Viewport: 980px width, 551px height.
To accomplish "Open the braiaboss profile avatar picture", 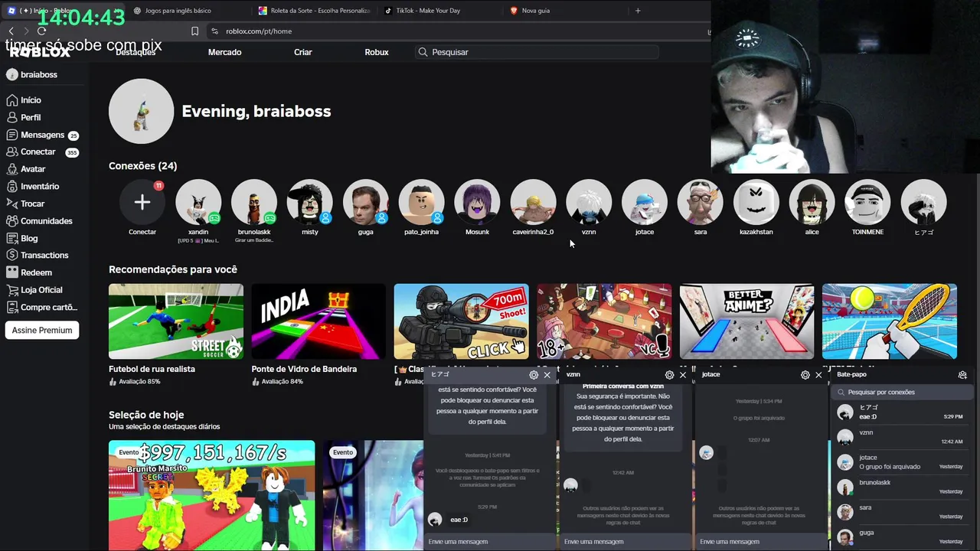I will 142,111.
